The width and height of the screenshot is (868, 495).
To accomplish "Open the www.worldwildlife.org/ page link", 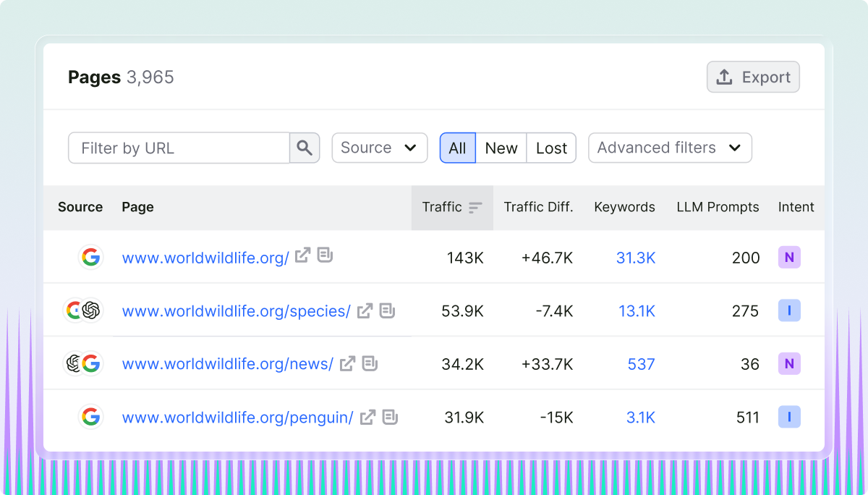I will coord(205,258).
